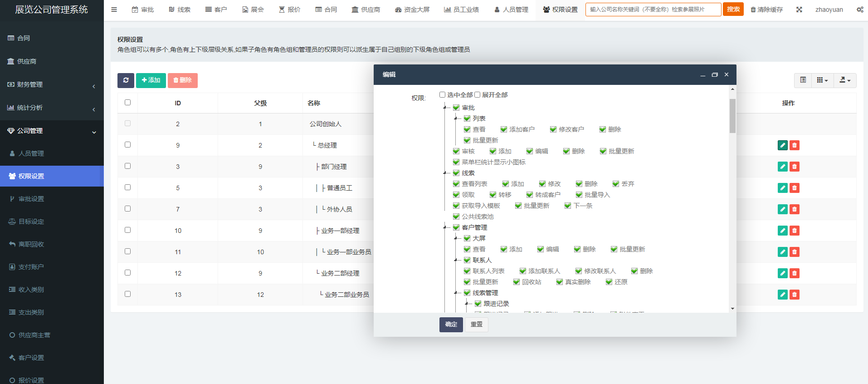Click the 确定 button in the dialog

pos(451,325)
